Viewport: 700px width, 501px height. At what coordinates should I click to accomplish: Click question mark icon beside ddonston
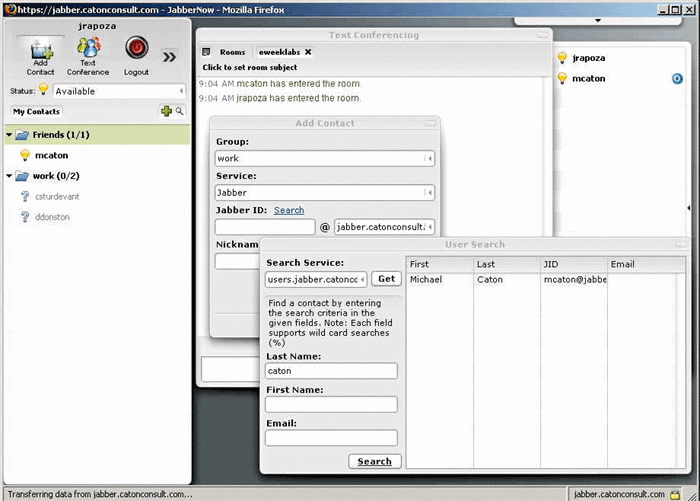click(x=25, y=217)
